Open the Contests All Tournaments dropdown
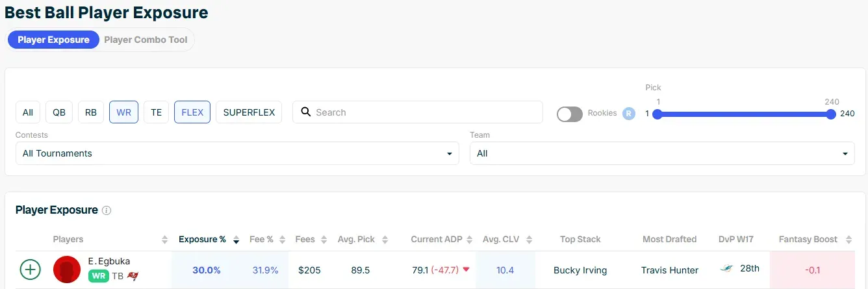The width and height of the screenshot is (868, 289). click(x=237, y=154)
